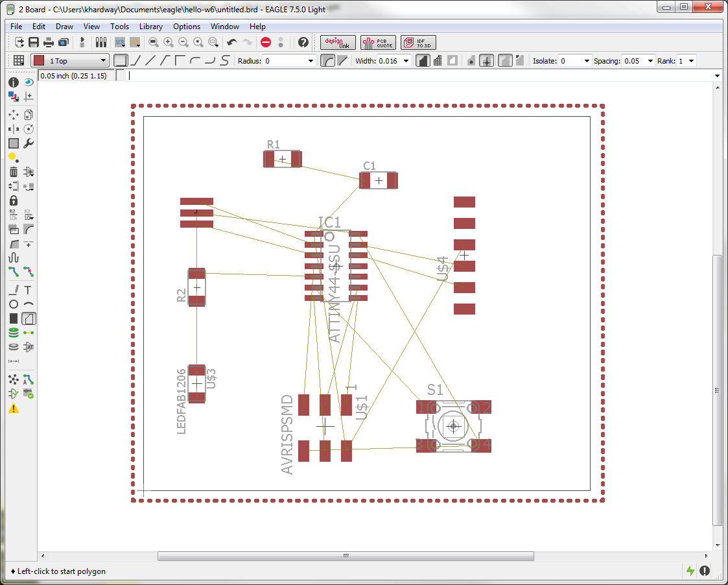This screenshot has height=585, width=728.
Task: Click the Zoom in icon
Action: (x=169, y=42)
